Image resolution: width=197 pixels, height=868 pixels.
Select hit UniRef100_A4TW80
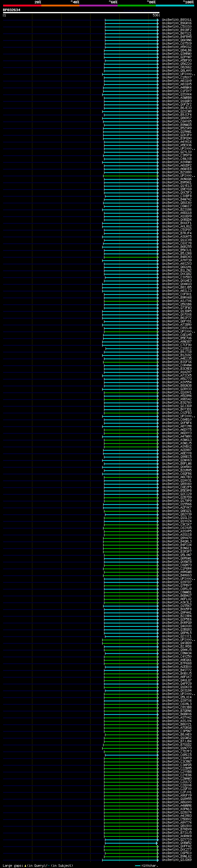[176, 436]
